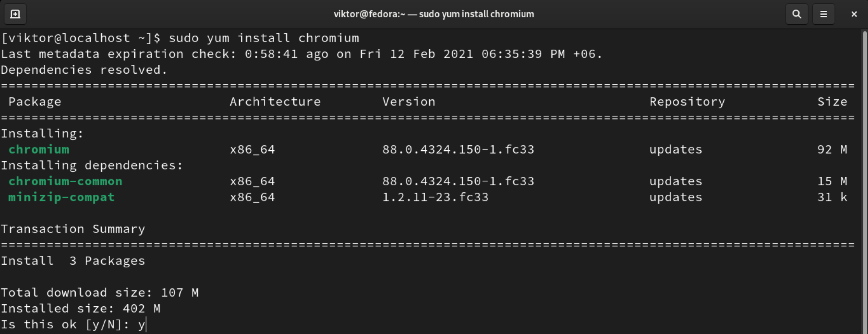This screenshot has height=334, width=868.
Task: Click the search magnifier icon
Action: point(796,14)
